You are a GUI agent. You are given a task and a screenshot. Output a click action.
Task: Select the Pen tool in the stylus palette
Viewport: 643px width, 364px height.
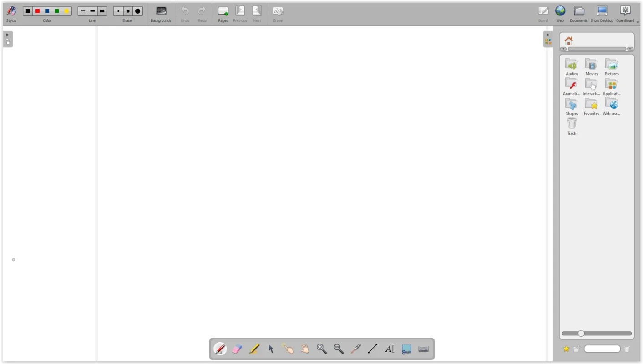(220, 349)
